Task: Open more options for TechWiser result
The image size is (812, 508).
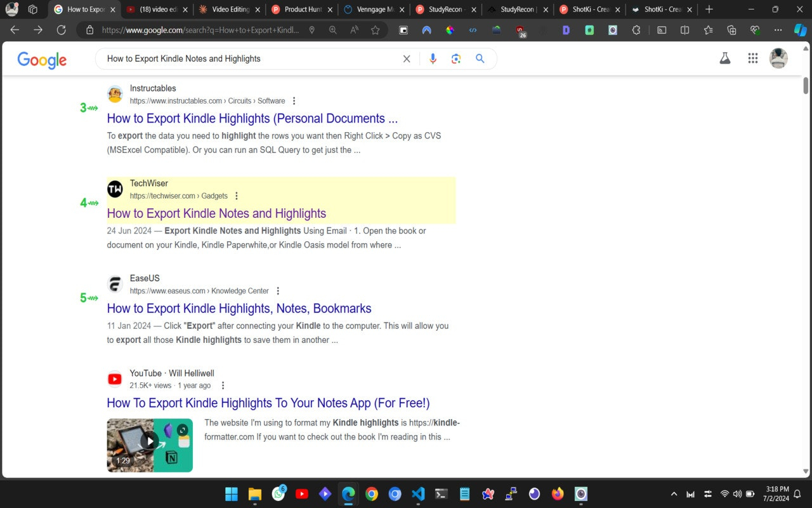Action: (237, 196)
